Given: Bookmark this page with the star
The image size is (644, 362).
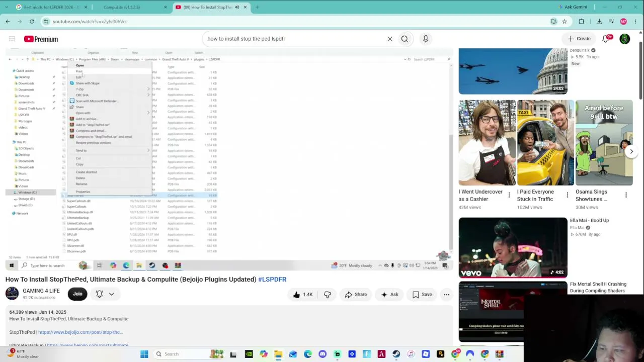Looking at the screenshot, I should [x=565, y=22].
